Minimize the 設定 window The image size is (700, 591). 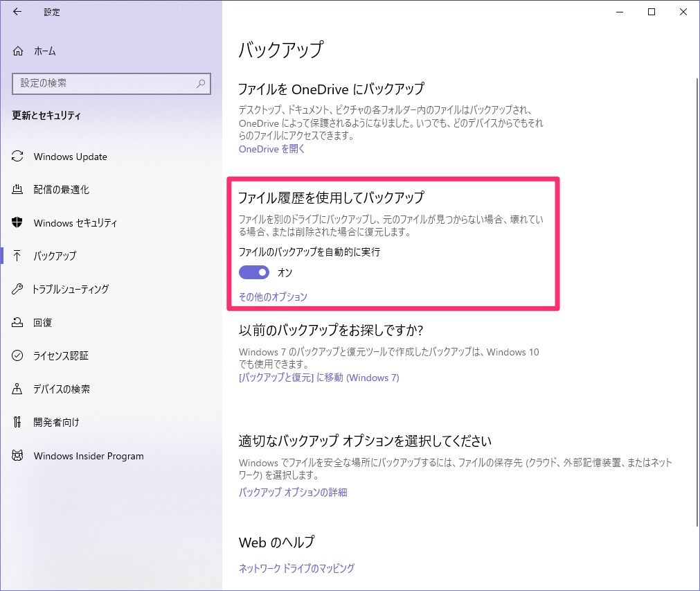pos(620,12)
